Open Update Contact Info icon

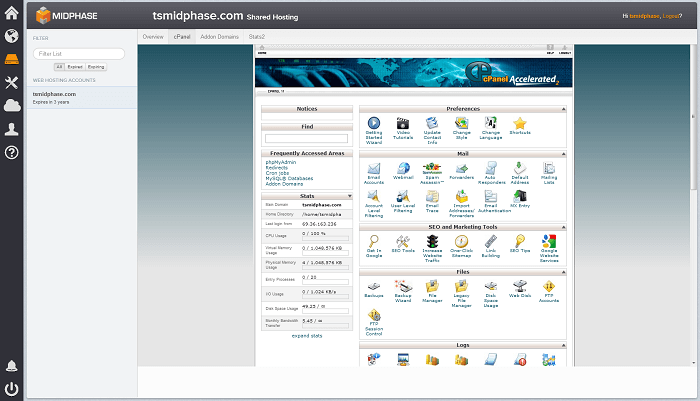(x=432, y=123)
